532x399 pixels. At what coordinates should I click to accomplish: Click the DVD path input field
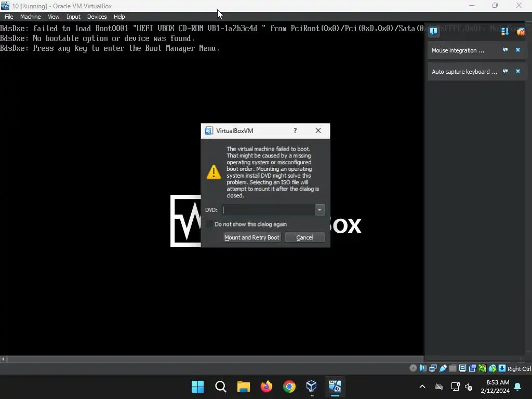[269, 210]
